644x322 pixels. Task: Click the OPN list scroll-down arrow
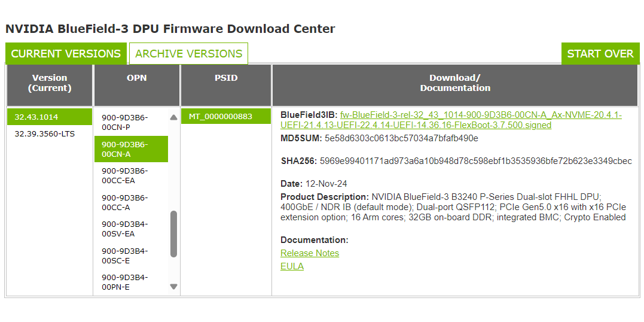point(173,287)
